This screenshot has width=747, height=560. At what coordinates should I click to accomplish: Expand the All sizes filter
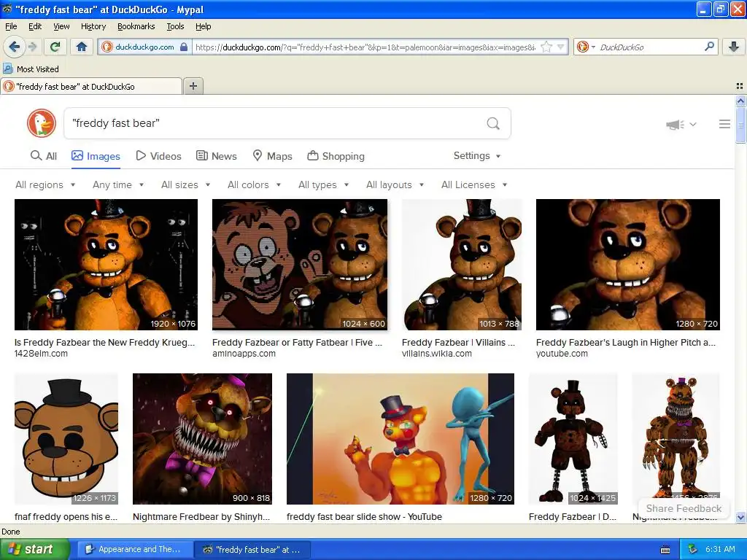click(186, 184)
